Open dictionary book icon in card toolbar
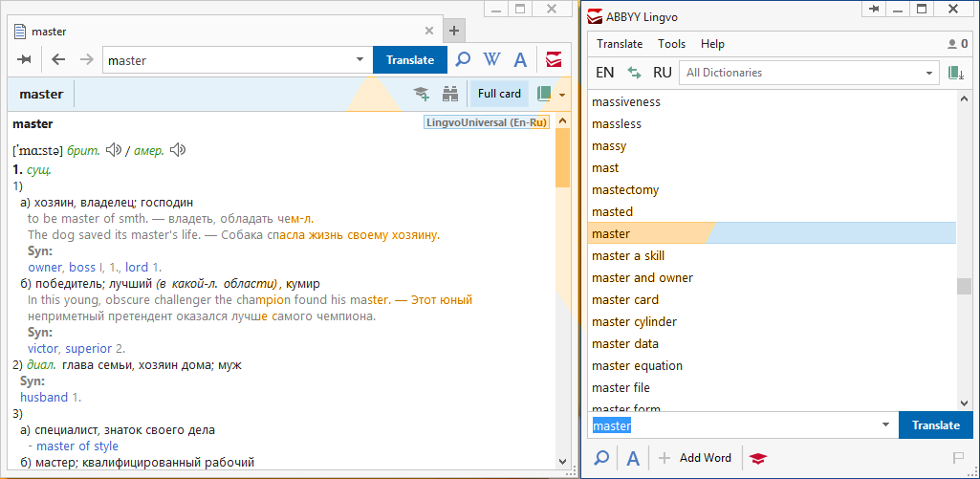 [543, 94]
